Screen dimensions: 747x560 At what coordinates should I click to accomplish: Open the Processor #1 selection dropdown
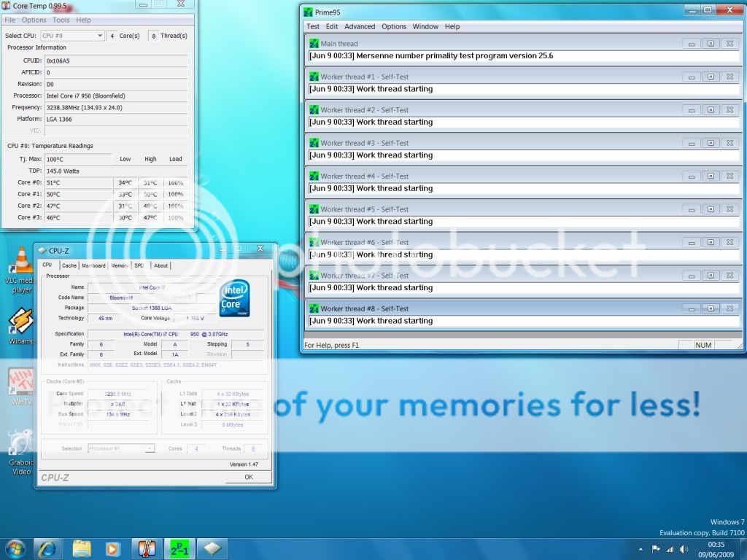tap(121, 448)
